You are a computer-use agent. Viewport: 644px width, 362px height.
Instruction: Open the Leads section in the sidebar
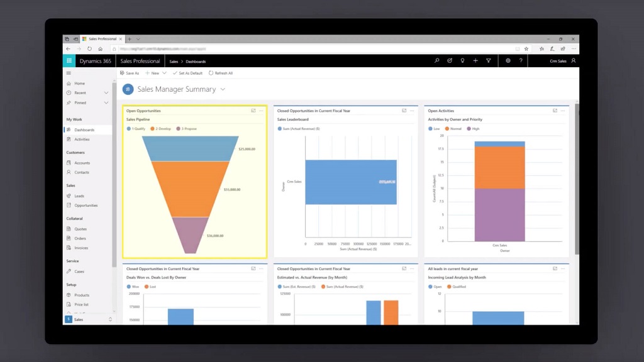coord(80,195)
